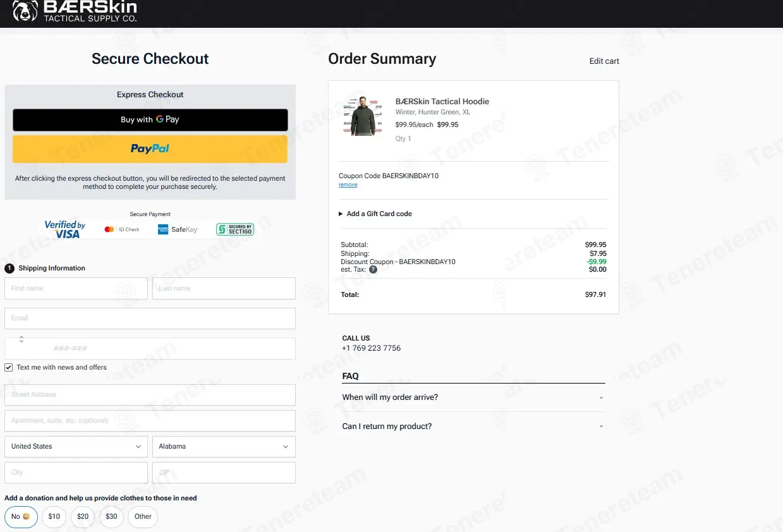Click the 'Coupon Code BAERSKINBDAY10' text
The width and height of the screenshot is (783, 532).
click(x=389, y=176)
